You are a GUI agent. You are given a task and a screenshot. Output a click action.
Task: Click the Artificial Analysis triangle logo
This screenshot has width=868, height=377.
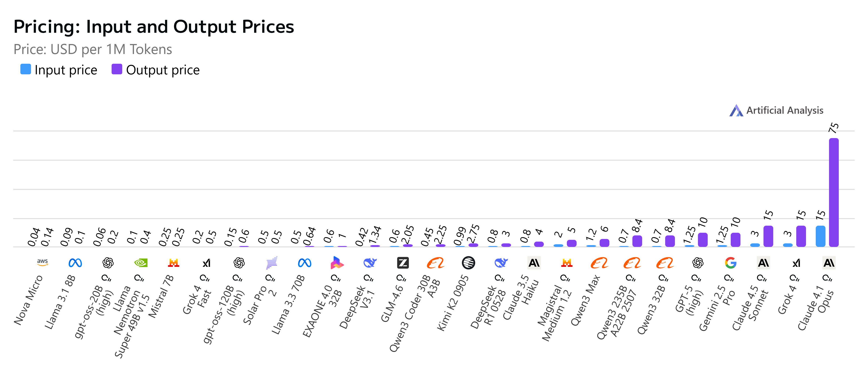tap(736, 110)
